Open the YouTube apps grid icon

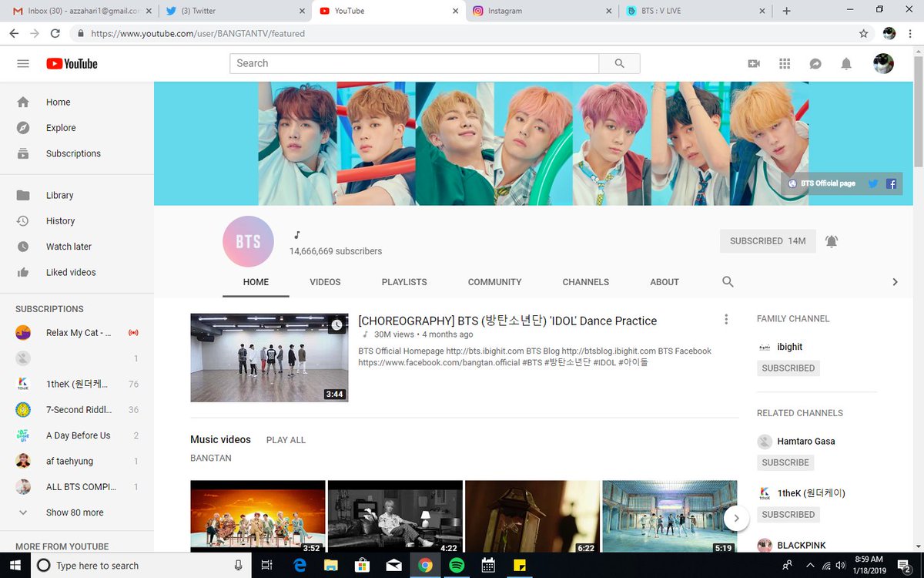pyautogui.click(x=785, y=64)
